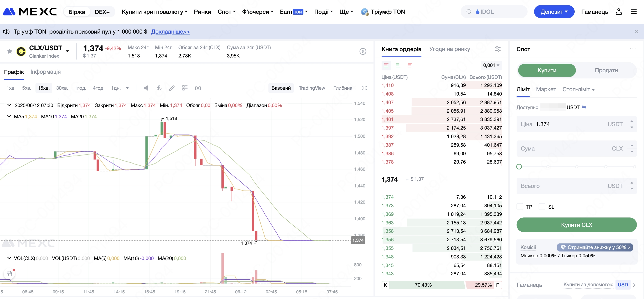Open order book settings sliders icon
This screenshot has height=299, width=644.
tap(498, 49)
